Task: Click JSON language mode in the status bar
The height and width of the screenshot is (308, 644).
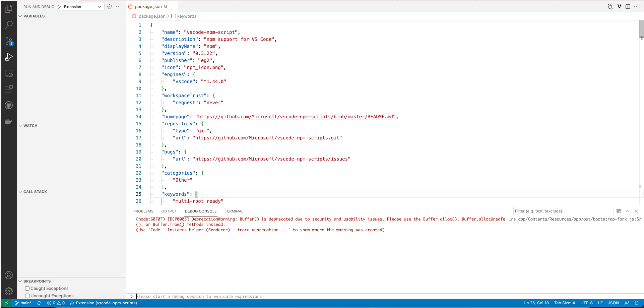Action: 613,303
